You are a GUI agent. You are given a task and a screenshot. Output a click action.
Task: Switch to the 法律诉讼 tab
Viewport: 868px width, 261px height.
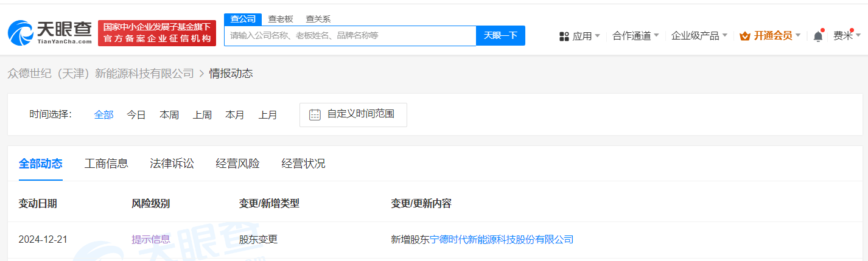pos(172,164)
